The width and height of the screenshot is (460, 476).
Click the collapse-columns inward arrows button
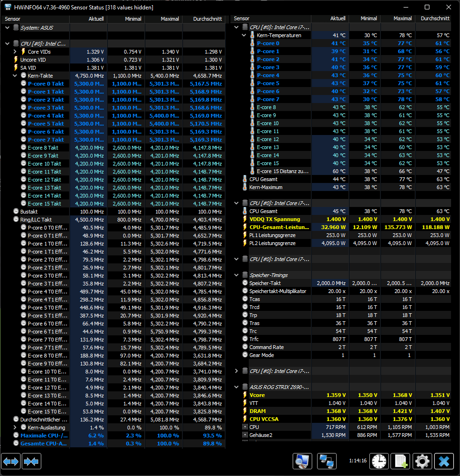click(x=32, y=461)
